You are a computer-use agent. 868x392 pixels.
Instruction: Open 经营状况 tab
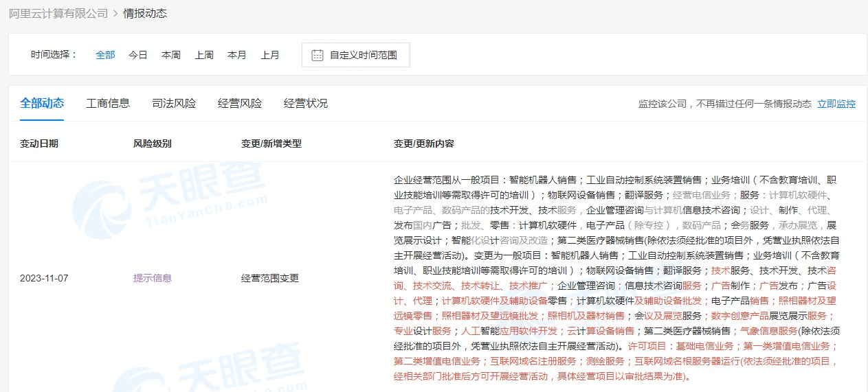pos(306,104)
